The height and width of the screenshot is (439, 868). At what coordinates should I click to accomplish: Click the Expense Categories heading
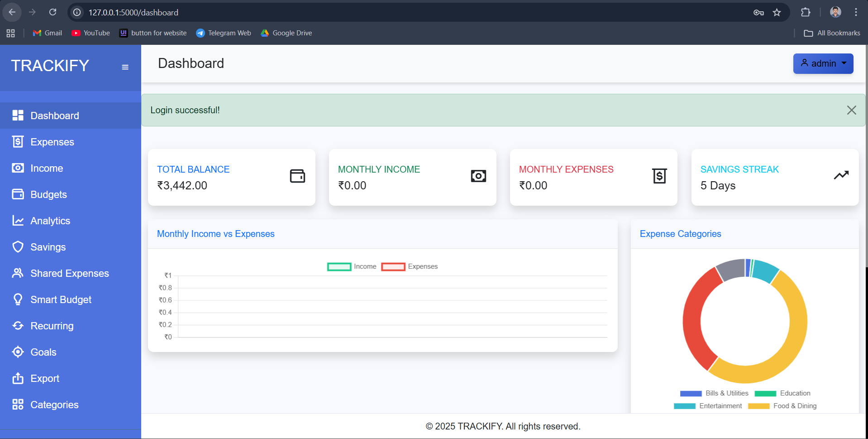click(x=680, y=234)
